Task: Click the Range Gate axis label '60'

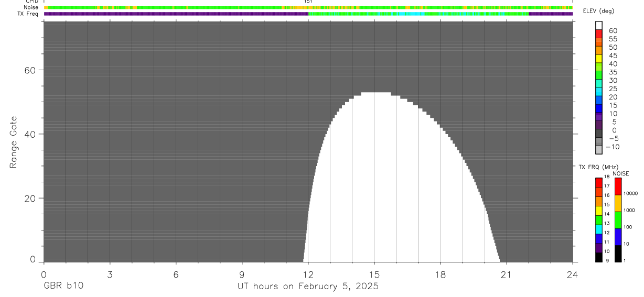Action: tap(31, 70)
